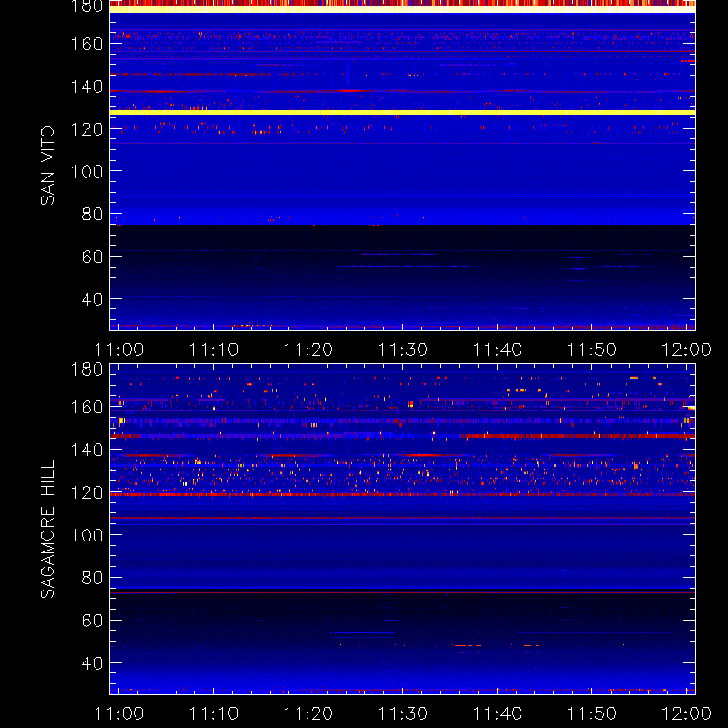The height and width of the screenshot is (728, 728).
Task: Click the 11:40 time label under the San Vito plot
Action: pos(497,349)
